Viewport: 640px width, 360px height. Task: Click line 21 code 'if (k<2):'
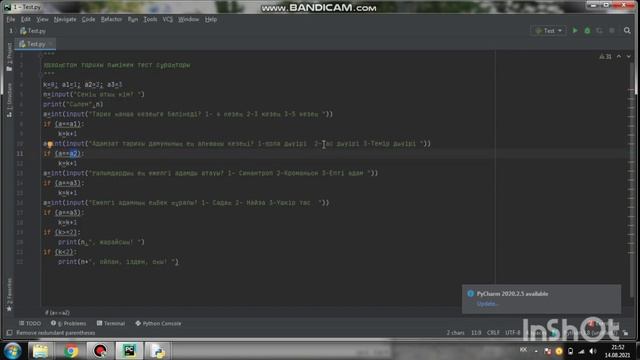point(60,252)
